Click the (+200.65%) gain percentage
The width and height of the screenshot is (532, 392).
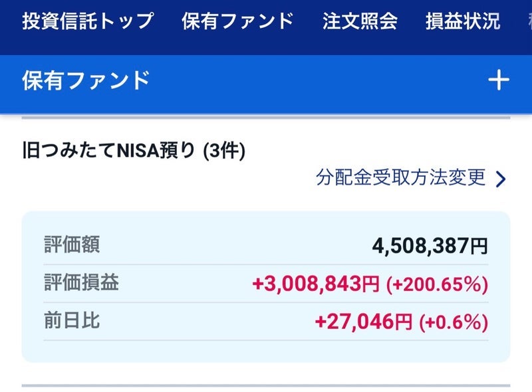click(x=437, y=284)
